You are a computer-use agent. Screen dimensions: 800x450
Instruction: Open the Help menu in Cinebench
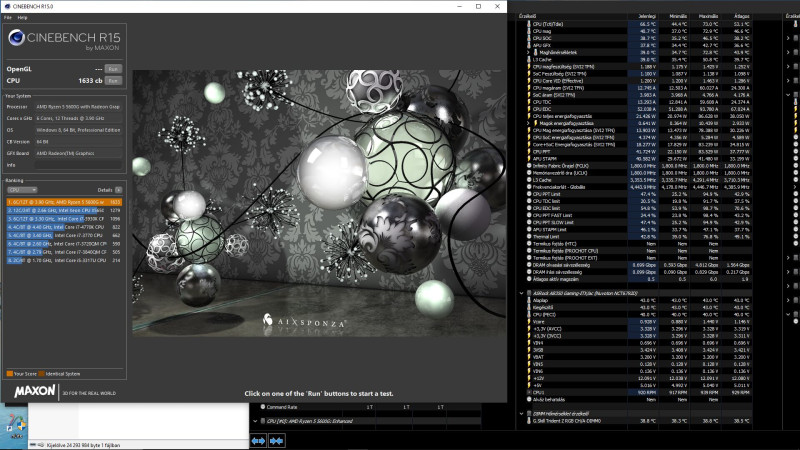coord(22,17)
